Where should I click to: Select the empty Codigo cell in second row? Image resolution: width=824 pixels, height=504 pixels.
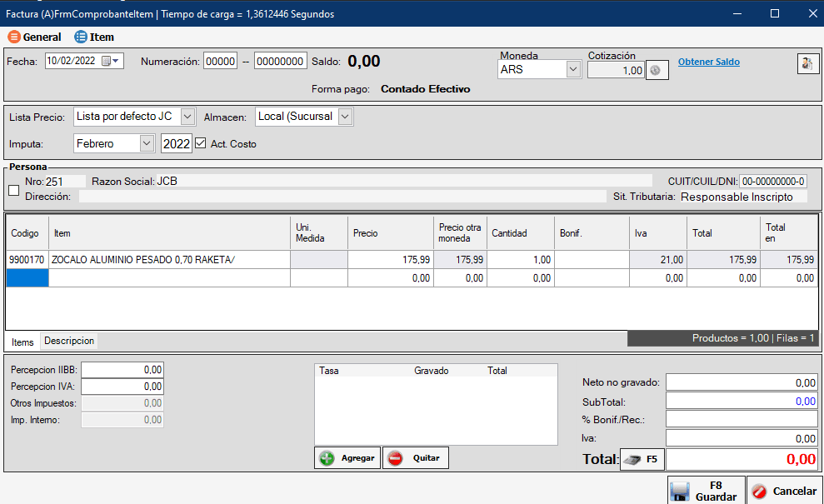27,278
